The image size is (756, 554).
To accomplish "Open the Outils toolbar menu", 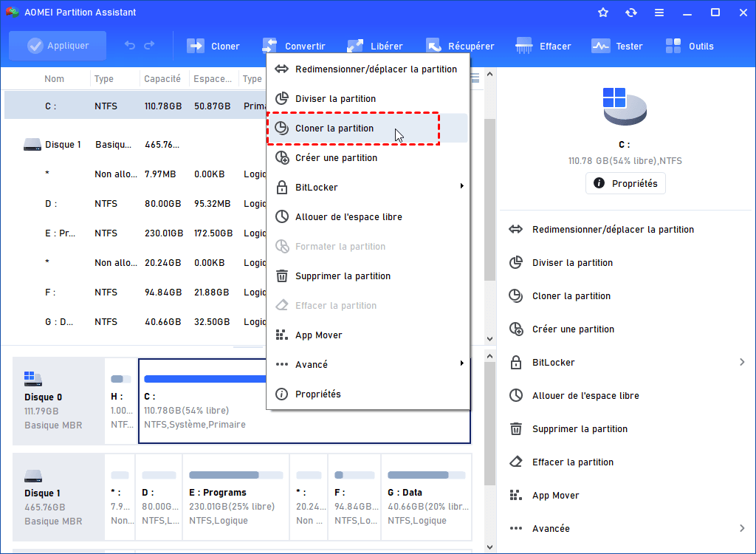I will 690,46.
